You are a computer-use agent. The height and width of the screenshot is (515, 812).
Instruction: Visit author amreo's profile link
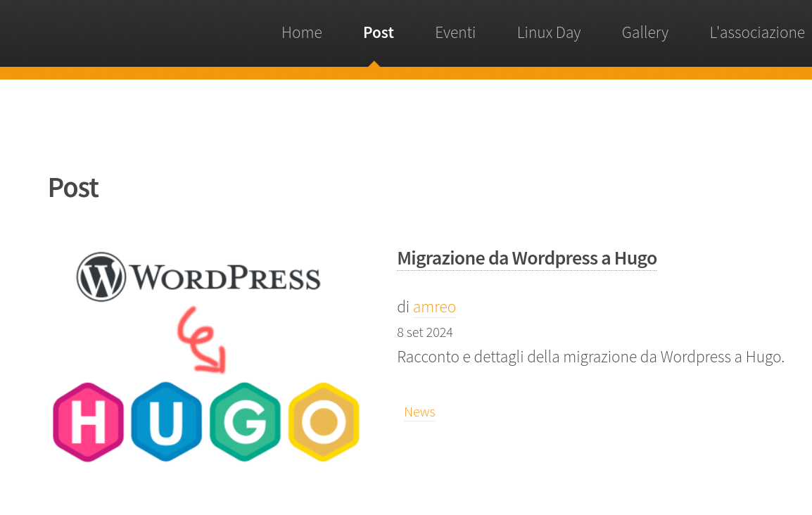tap(434, 307)
